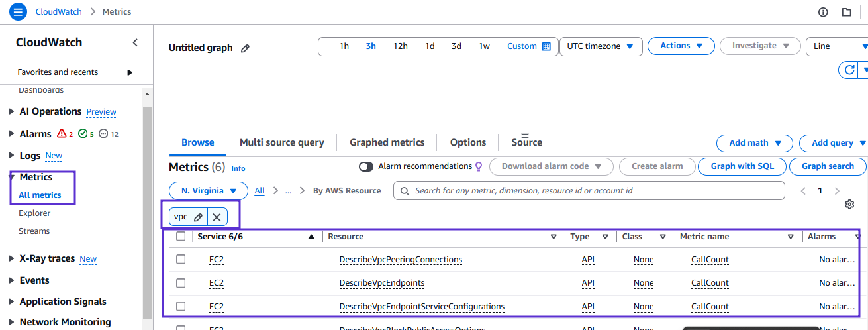Image resolution: width=868 pixels, height=330 pixels.
Task: Click the green OK alarms icon
Action: 83,134
